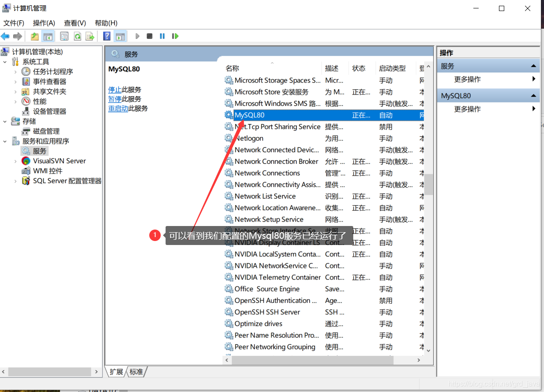Click the Refresh toolbar icon
This screenshot has width=544, height=392.
pyautogui.click(x=77, y=36)
